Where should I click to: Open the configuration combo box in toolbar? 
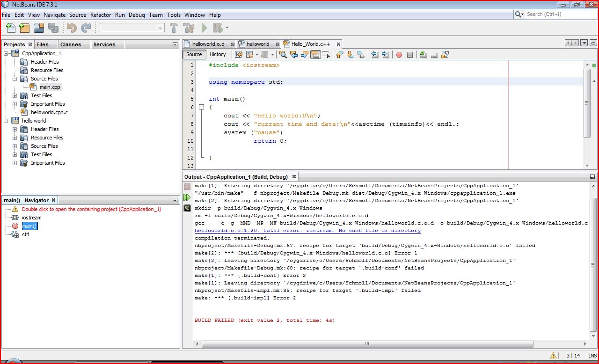pos(132,28)
